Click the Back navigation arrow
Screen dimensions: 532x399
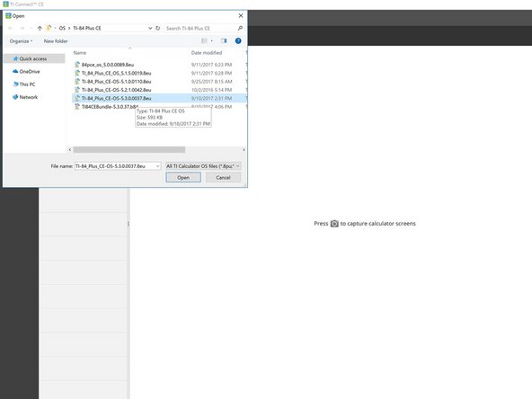click(x=11, y=28)
